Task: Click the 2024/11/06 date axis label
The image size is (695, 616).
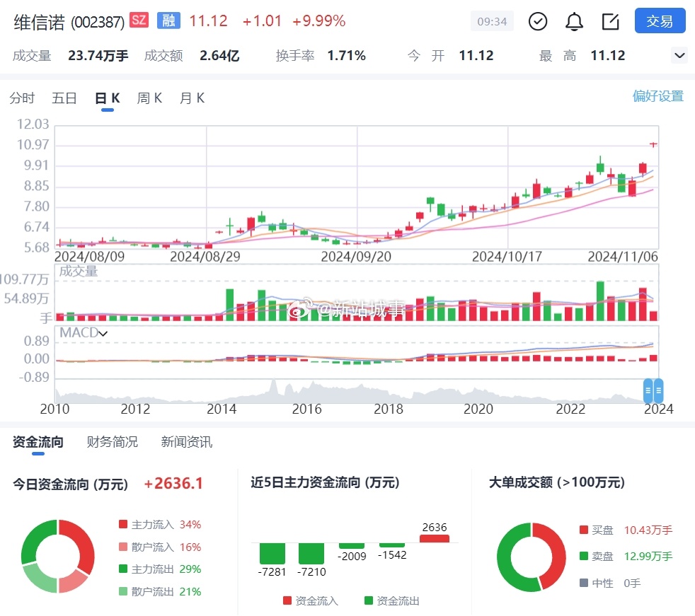Action: (623, 257)
